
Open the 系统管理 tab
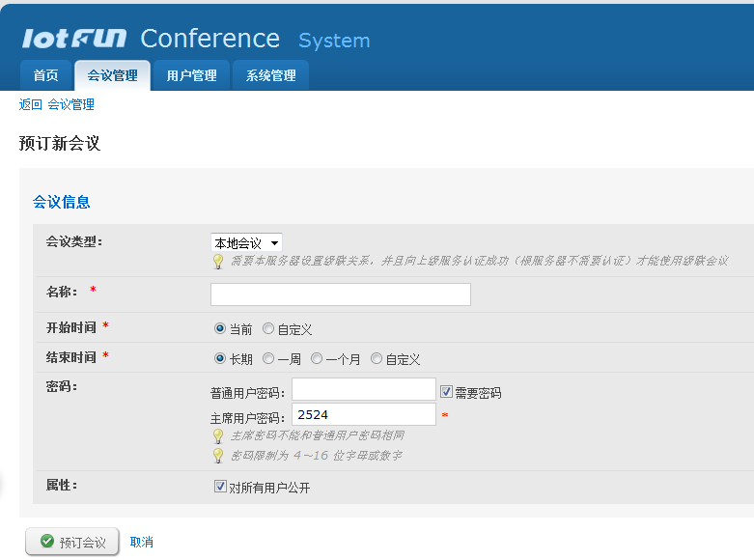pos(270,75)
